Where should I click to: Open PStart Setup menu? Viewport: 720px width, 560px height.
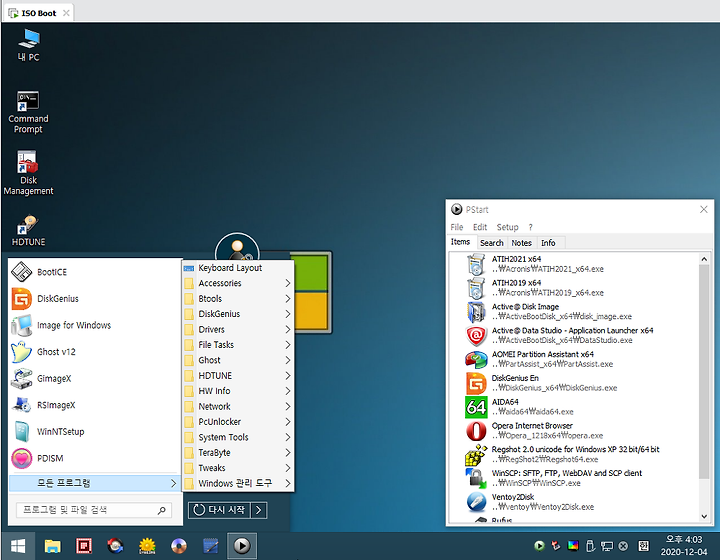pyautogui.click(x=507, y=227)
